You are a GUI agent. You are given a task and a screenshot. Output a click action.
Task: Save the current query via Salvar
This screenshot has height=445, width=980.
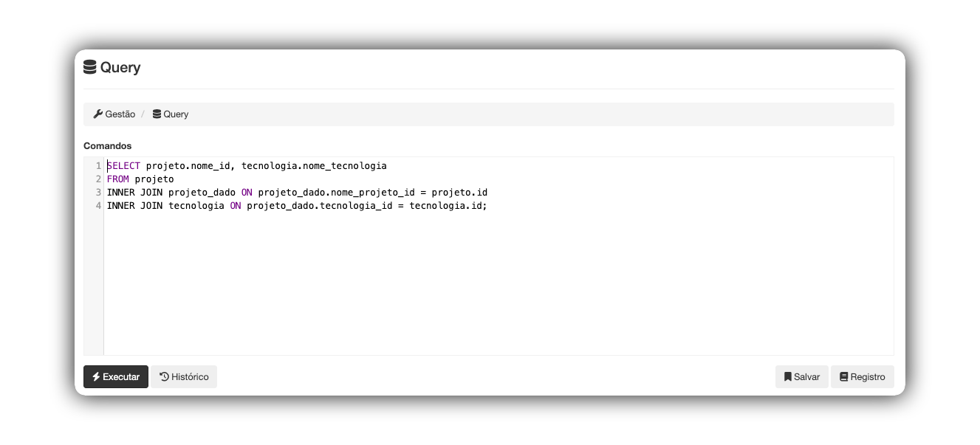[x=801, y=376]
